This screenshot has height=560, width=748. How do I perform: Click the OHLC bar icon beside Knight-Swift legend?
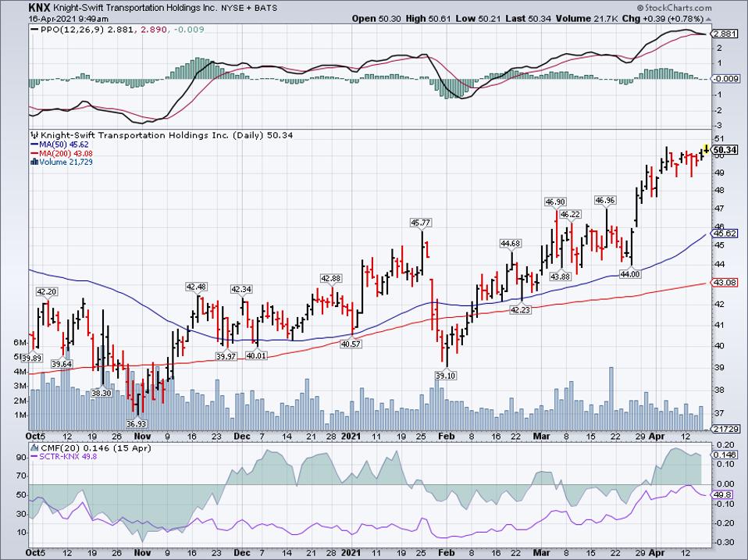point(33,134)
